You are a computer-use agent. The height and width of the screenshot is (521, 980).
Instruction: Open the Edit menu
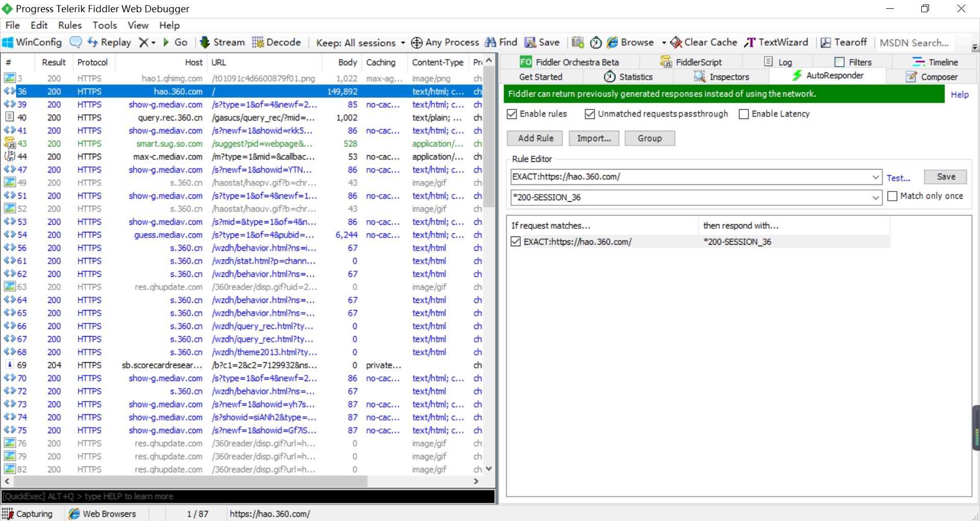39,25
